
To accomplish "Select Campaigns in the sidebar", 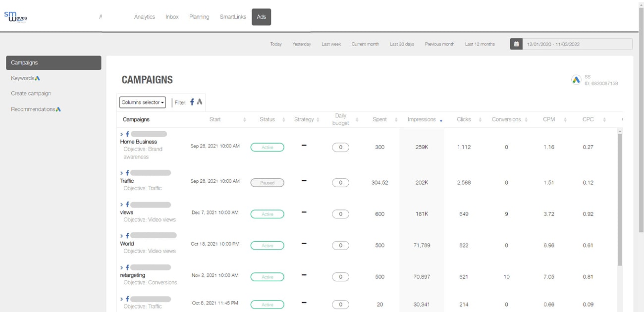I will [x=54, y=63].
